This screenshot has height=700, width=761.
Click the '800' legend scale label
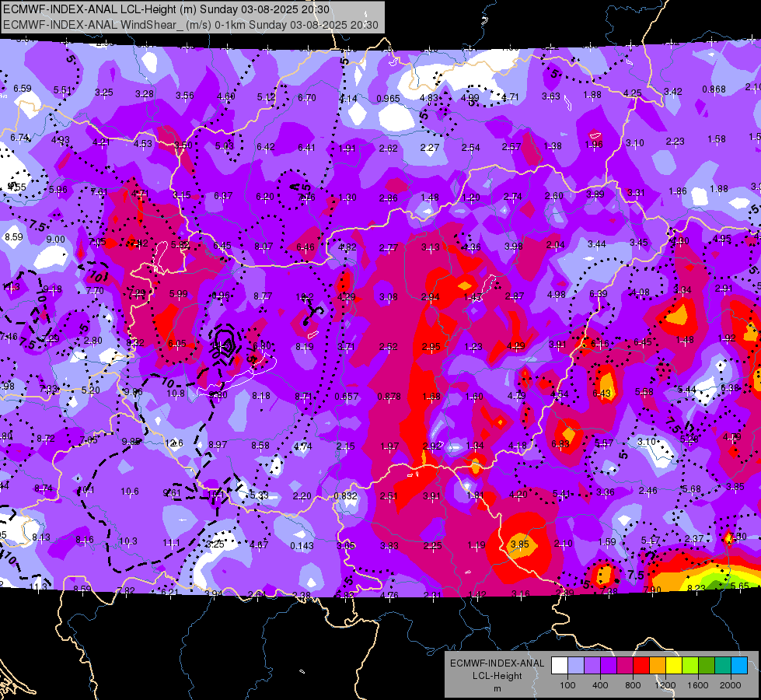coord(633,685)
